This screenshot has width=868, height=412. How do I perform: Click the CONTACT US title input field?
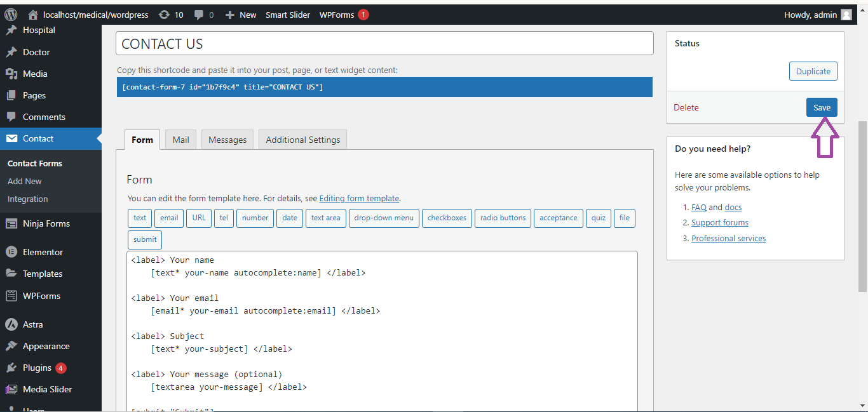pos(384,44)
